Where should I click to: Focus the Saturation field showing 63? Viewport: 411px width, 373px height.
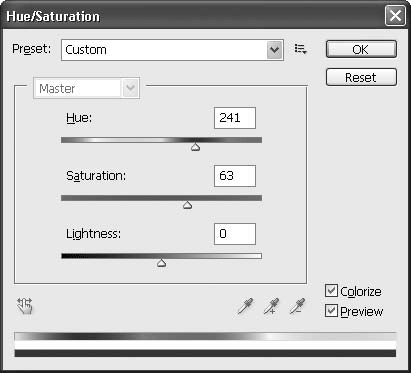pos(235,176)
